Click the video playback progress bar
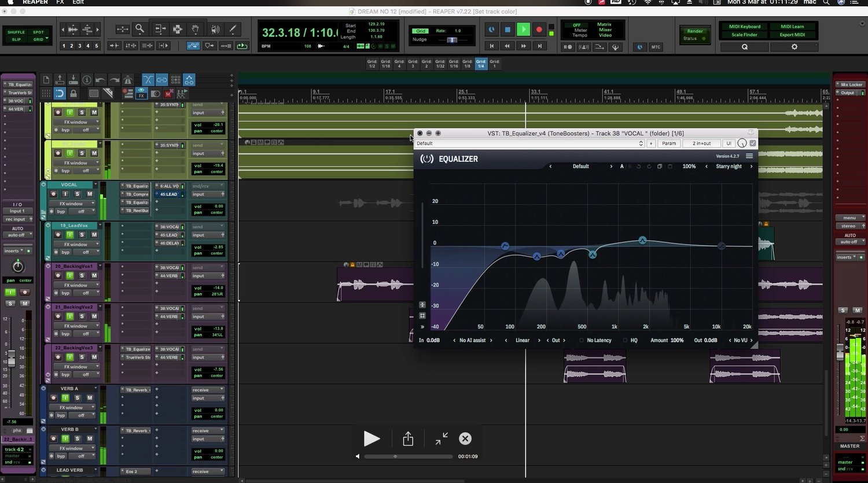The image size is (868, 483). (409, 456)
